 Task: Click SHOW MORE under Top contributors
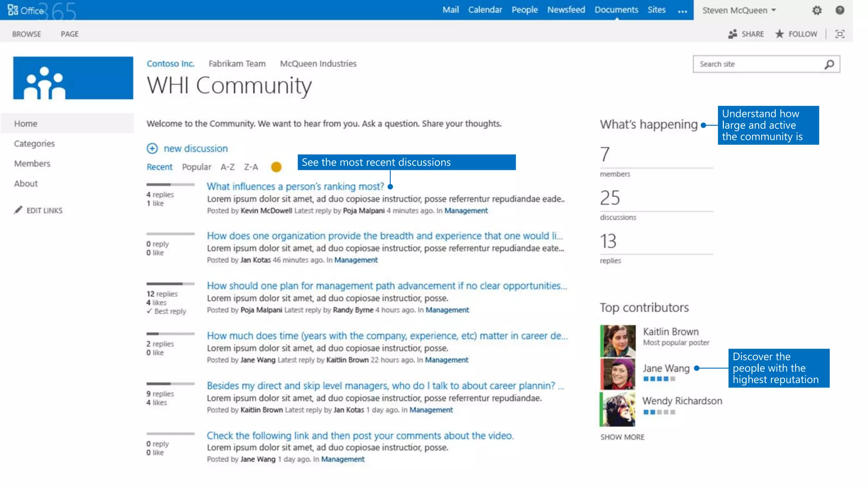point(622,437)
